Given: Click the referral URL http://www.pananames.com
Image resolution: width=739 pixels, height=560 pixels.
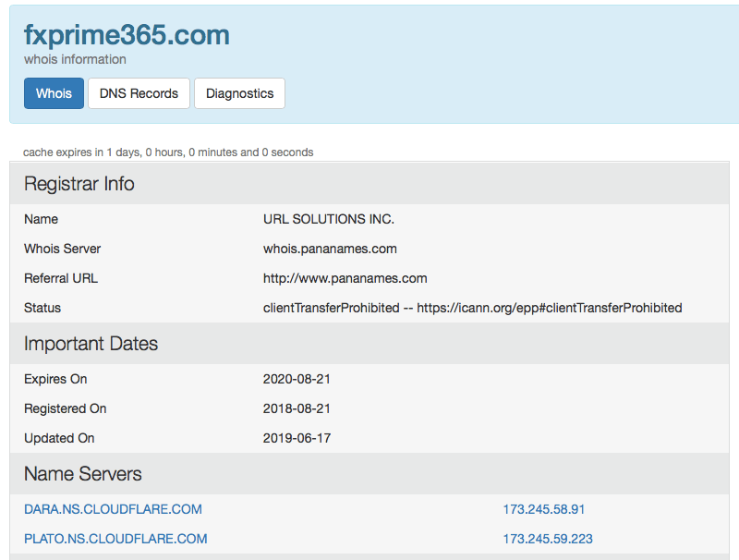Looking at the screenshot, I should click(345, 278).
